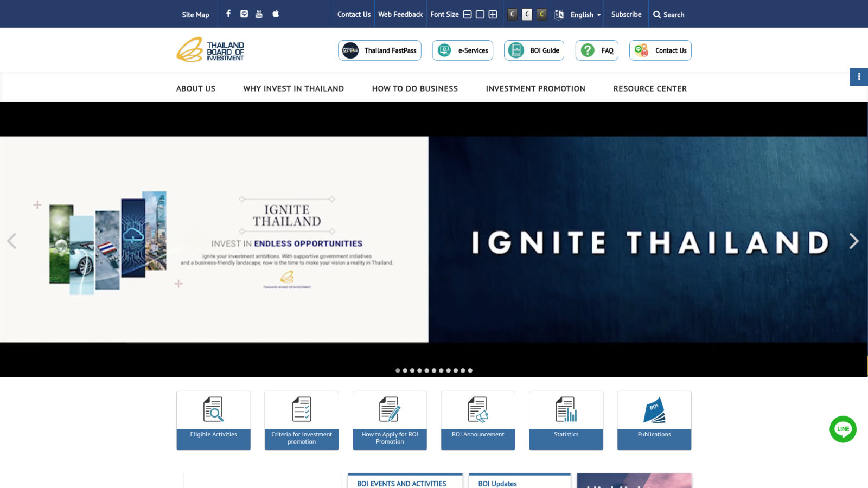Open Eligible Activities tile
The height and width of the screenshot is (488, 868).
pos(214,420)
